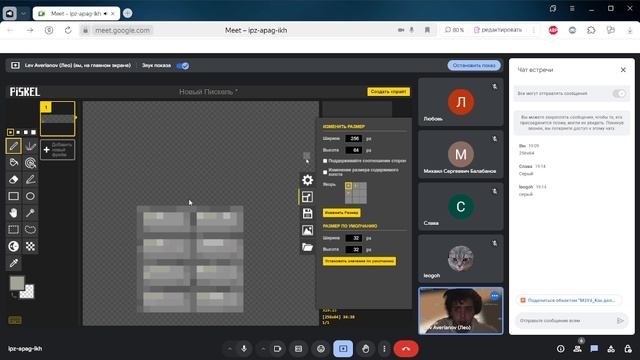Select smallest pen size option
The height and width of the screenshot is (360, 640).
pyautogui.click(x=11, y=132)
